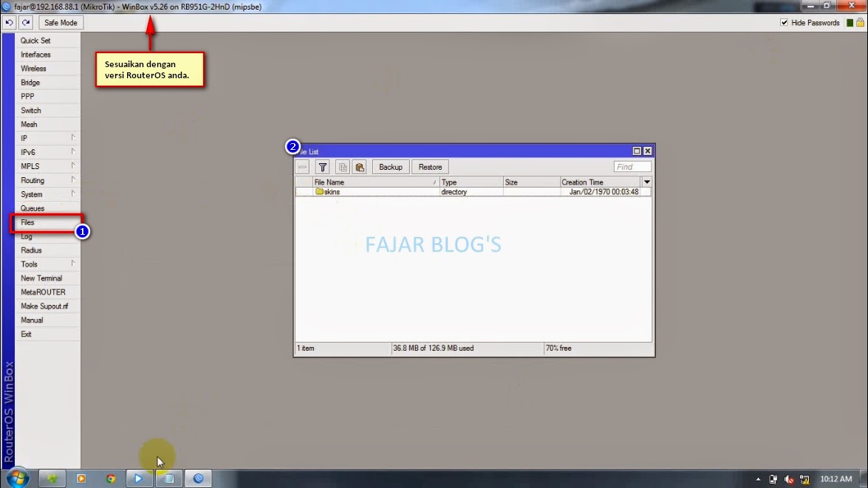The height and width of the screenshot is (488, 868).
Task: Open the Switch menu item
Action: pos(31,111)
